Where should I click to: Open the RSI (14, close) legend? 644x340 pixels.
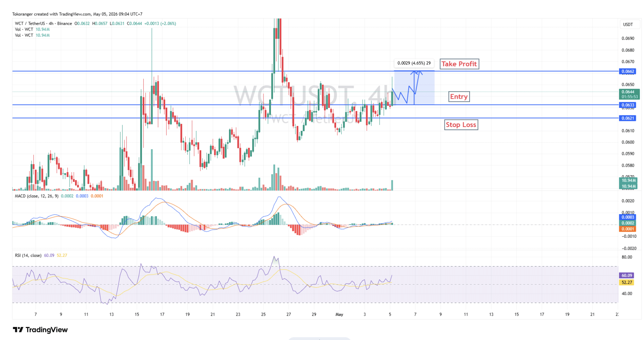pyautogui.click(x=28, y=255)
